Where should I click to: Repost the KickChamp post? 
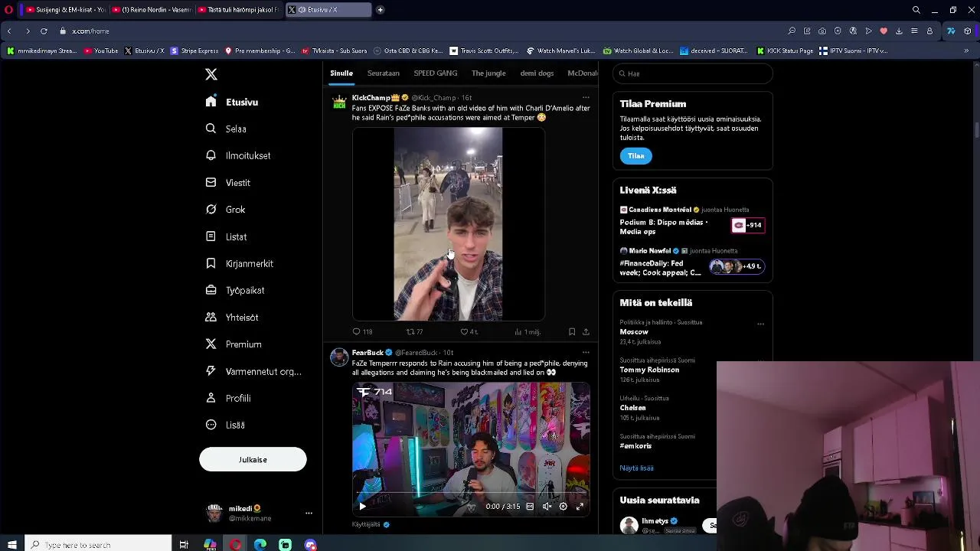tap(414, 331)
